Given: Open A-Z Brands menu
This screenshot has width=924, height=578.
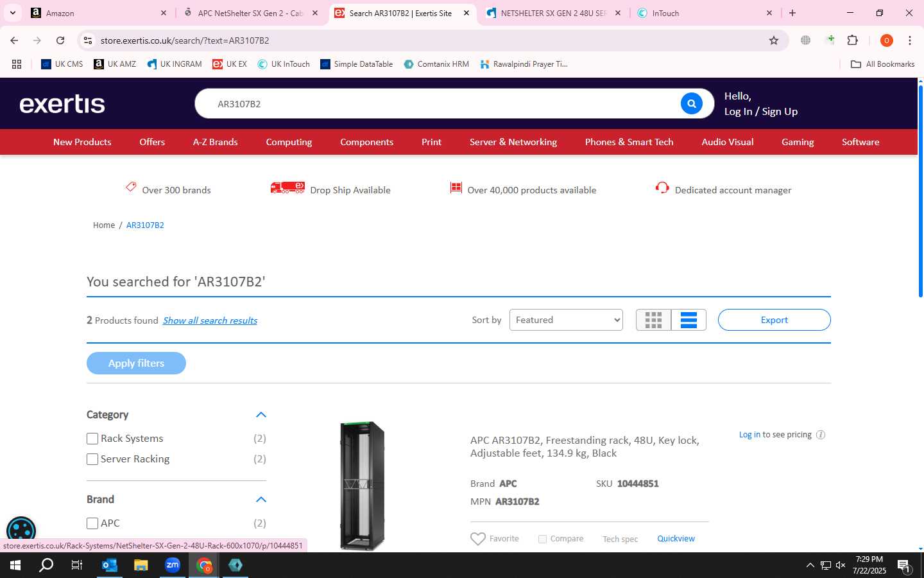Looking at the screenshot, I should (216, 142).
